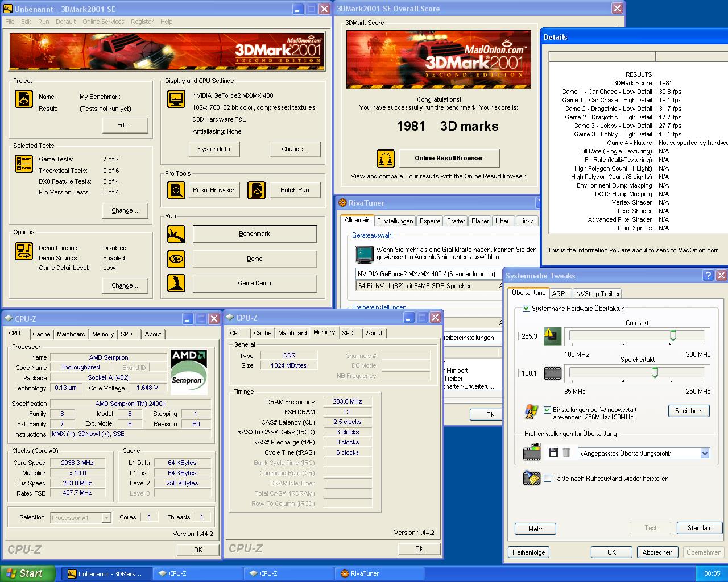The width and height of the screenshot is (728, 582).
Task: Click Change... in Display and CPU Settings
Action: coord(295,149)
